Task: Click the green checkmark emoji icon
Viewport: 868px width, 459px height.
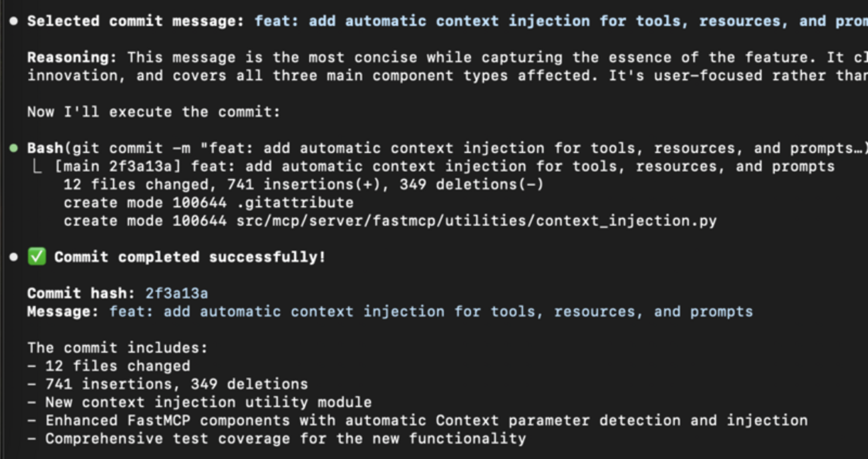Action: tap(37, 257)
